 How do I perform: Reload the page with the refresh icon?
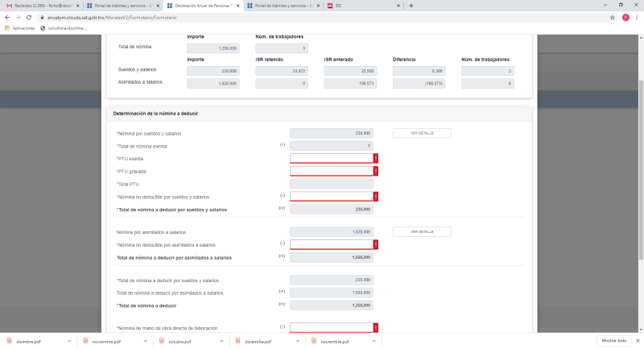point(29,17)
